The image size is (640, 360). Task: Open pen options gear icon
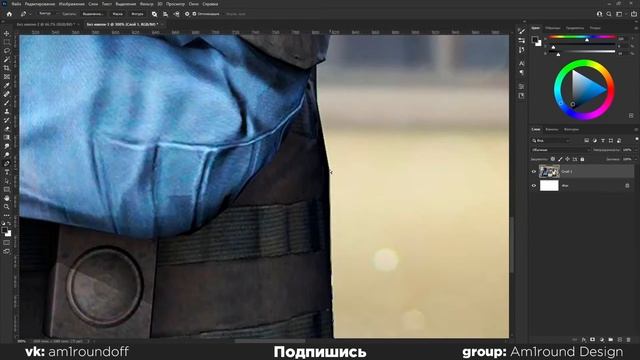pyautogui.click(x=187, y=14)
